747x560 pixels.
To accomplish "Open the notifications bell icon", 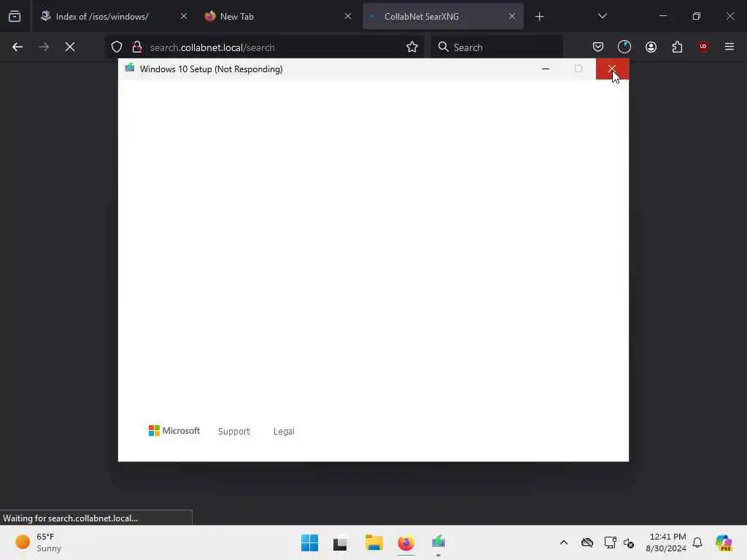I will click(x=697, y=542).
